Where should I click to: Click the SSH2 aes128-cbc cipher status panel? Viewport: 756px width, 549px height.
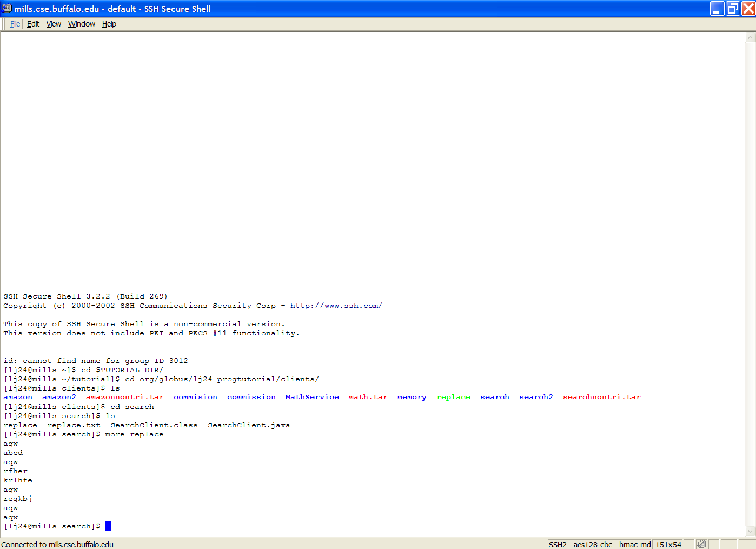pyautogui.click(x=599, y=545)
